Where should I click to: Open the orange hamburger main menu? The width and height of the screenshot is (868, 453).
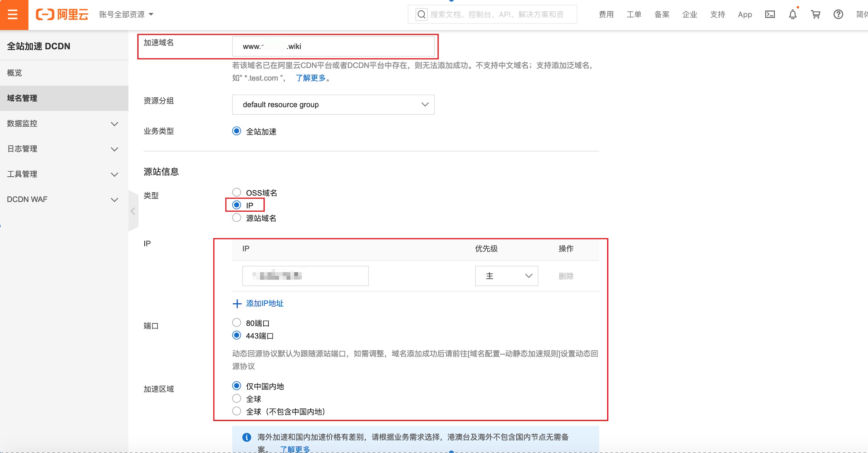pos(13,15)
